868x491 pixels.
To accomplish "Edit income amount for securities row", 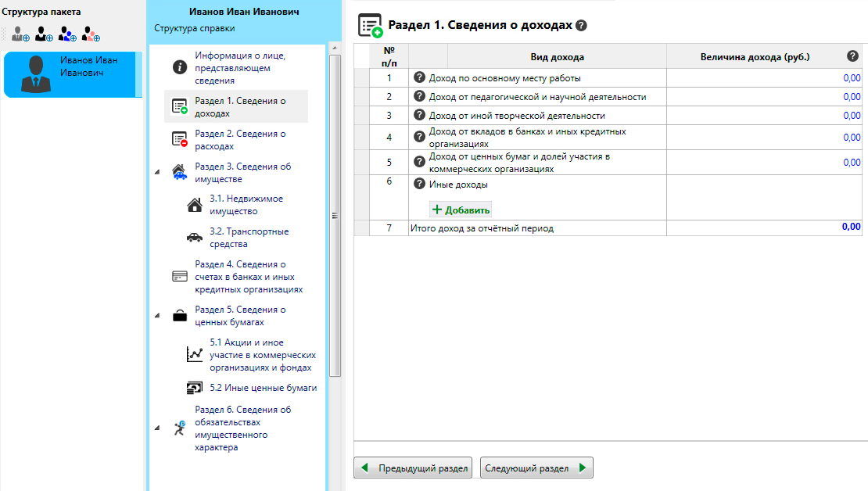I will click(x=764, y=162).
